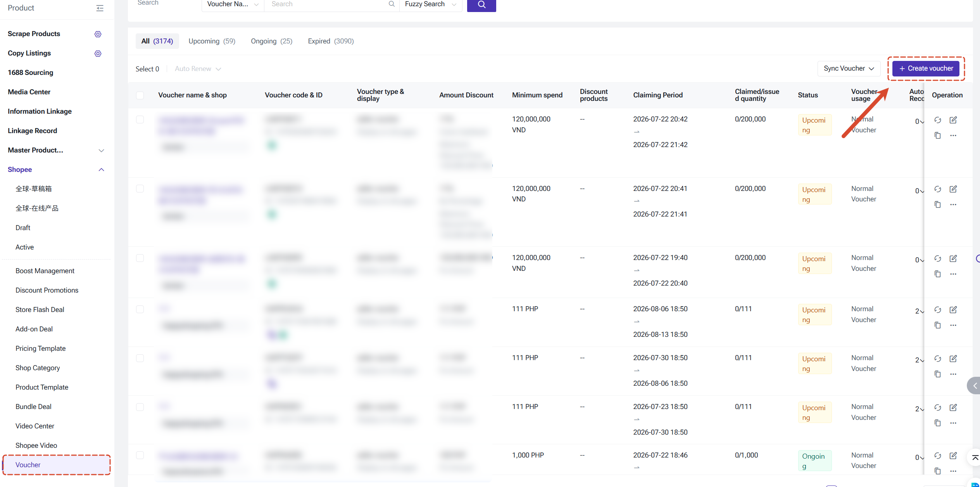Screen dimensions: 980x487
Task: Click the Create voucher button
Action: [x=926, y=69]
